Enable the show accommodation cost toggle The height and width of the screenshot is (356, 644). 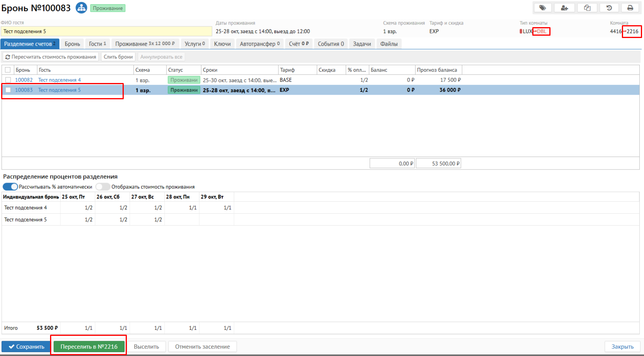tap(103, 187)
